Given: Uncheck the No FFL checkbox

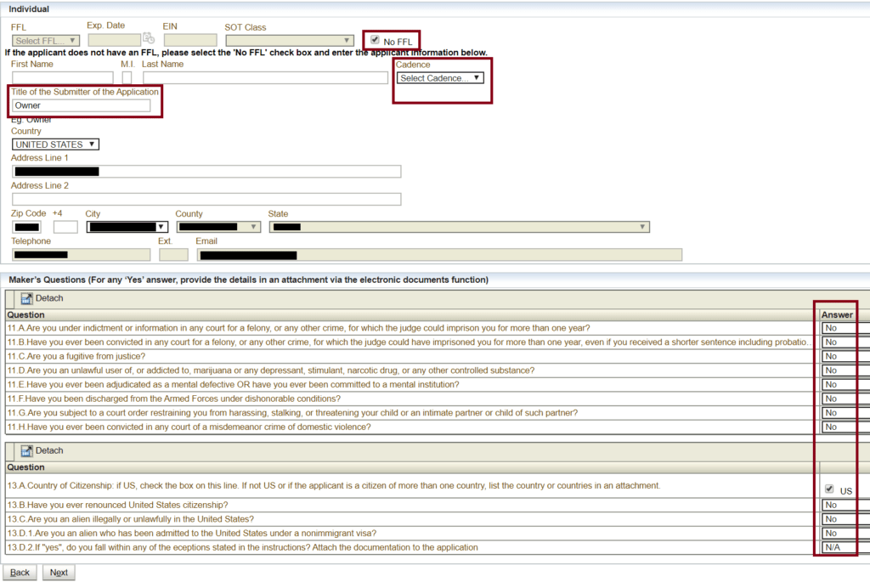Looking at the screenshot, I should tap(375, 40).
